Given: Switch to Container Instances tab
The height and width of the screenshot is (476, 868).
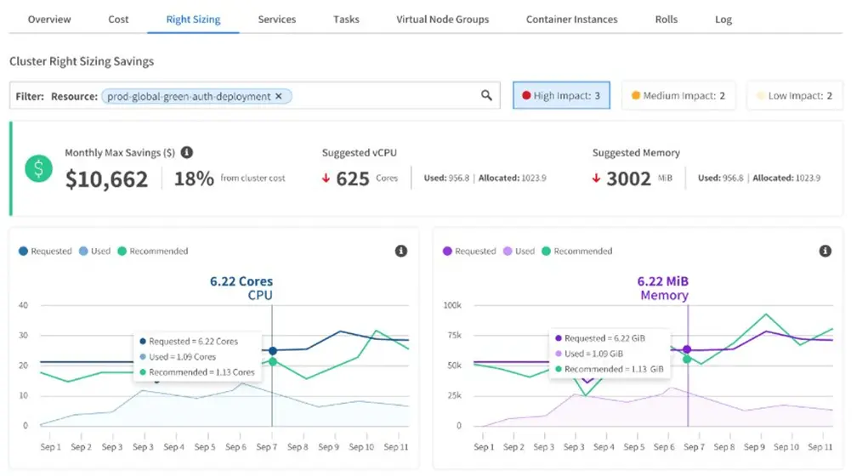Looking at the screenshot, I should tap(571, 20).
